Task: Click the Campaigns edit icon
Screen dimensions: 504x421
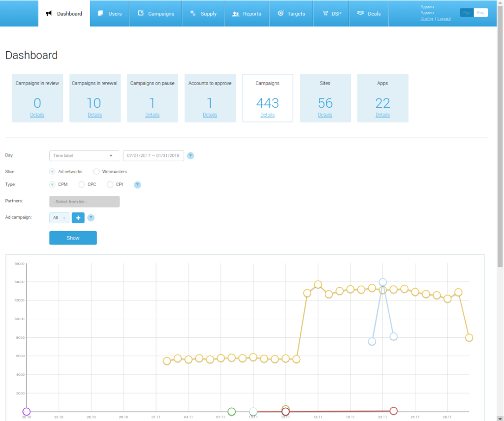Action: pyautogui.click(x=140, y=13)
